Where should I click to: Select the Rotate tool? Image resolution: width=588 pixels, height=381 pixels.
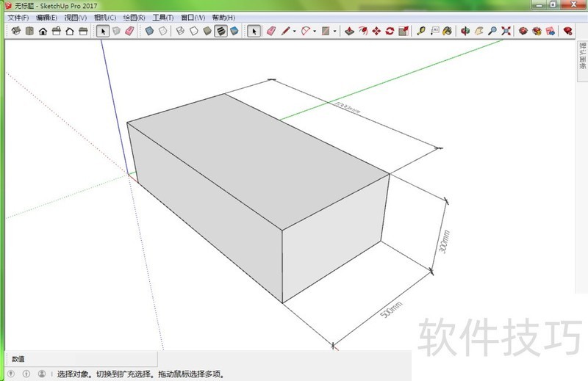[x=390, y=31]
